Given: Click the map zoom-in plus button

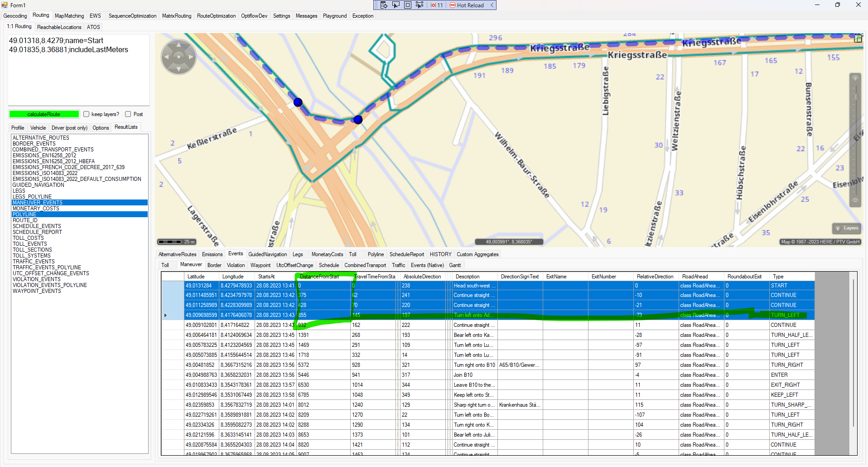Looking at the screenshot, I should [855, 78].
